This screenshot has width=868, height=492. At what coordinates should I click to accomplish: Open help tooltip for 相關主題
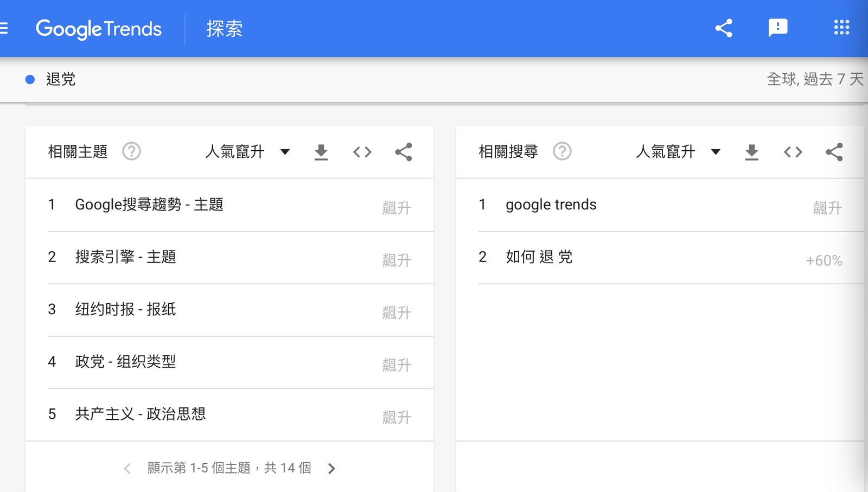coord(131,151)
